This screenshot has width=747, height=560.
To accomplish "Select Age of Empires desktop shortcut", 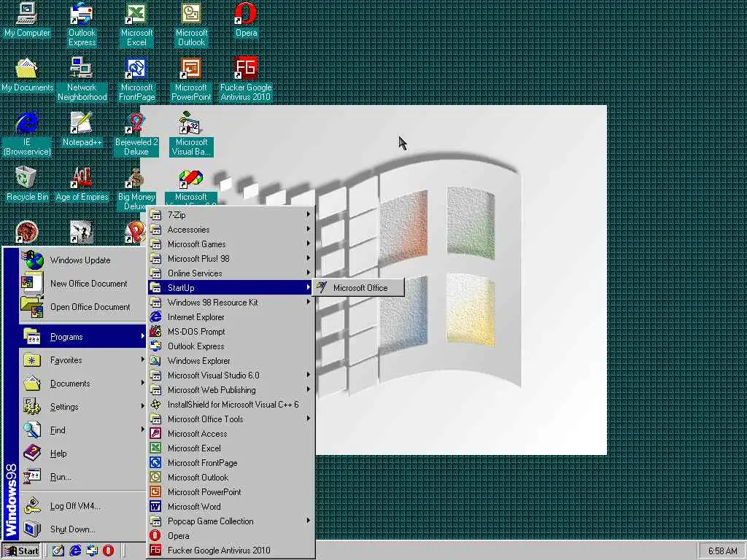I will (82, 184).
